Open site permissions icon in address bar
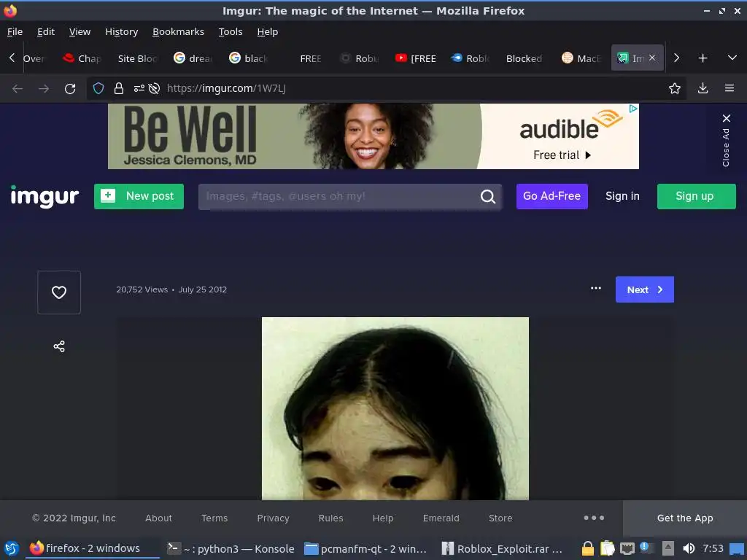The height and width of the screenshot is (560, 747). pyautogui.click(x=139, y=88)
